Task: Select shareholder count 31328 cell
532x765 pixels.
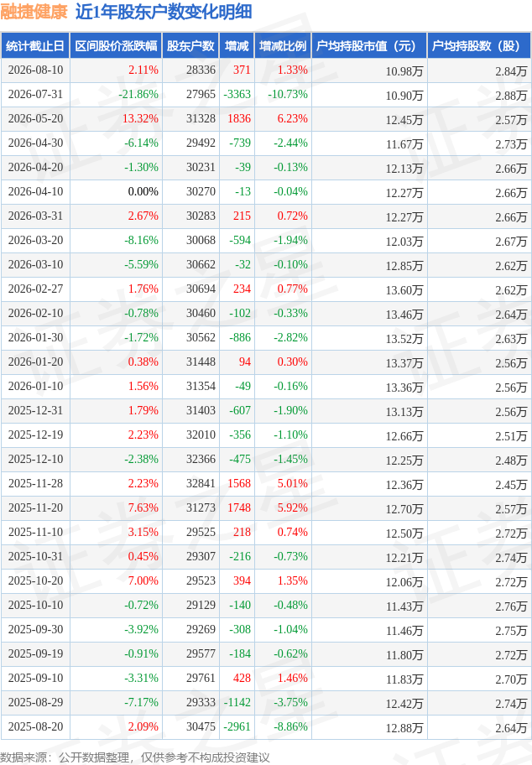Action: 201,118
